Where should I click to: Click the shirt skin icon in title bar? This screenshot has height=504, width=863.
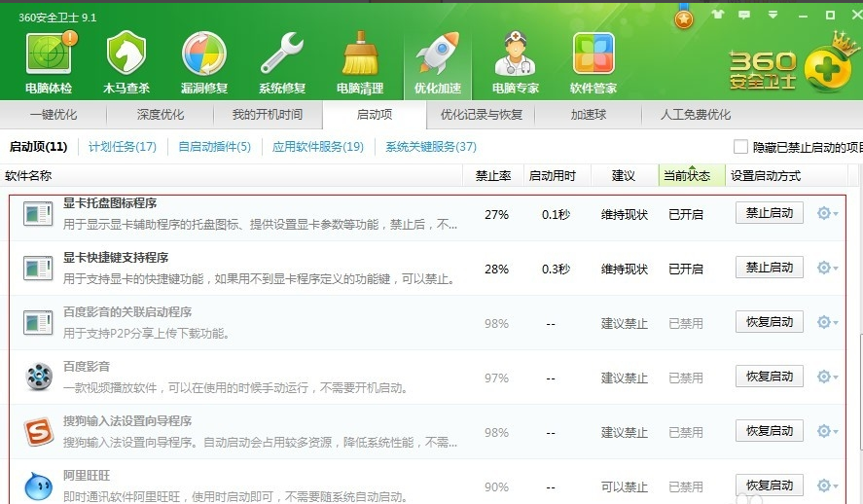pyautogui.click(x=718, y=15)
